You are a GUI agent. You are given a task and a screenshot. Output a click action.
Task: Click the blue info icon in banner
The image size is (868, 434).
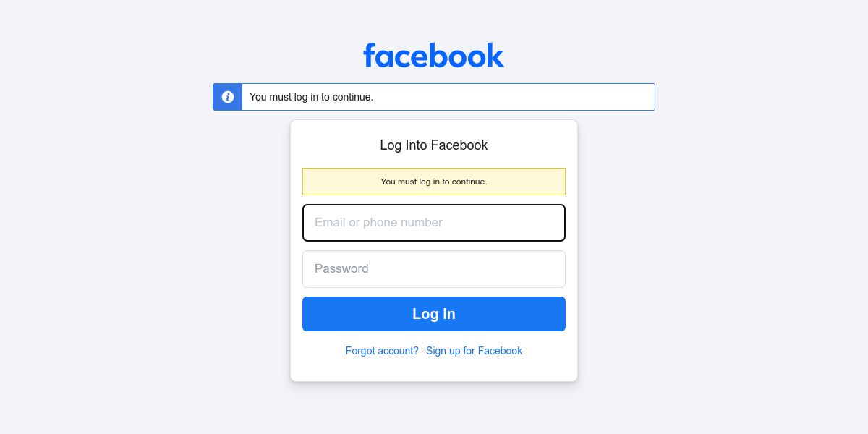[228, 97]
